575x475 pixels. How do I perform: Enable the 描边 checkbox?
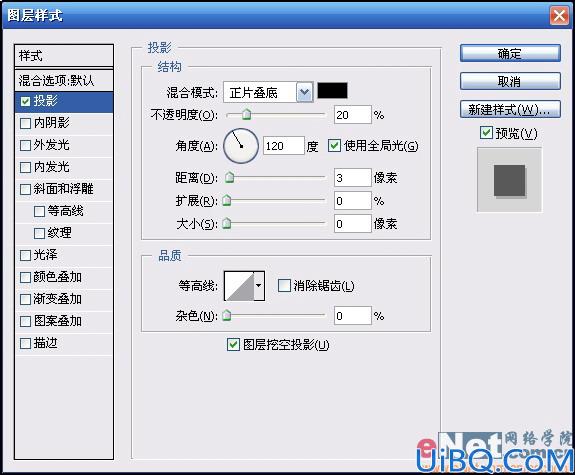tap(25, 343)
